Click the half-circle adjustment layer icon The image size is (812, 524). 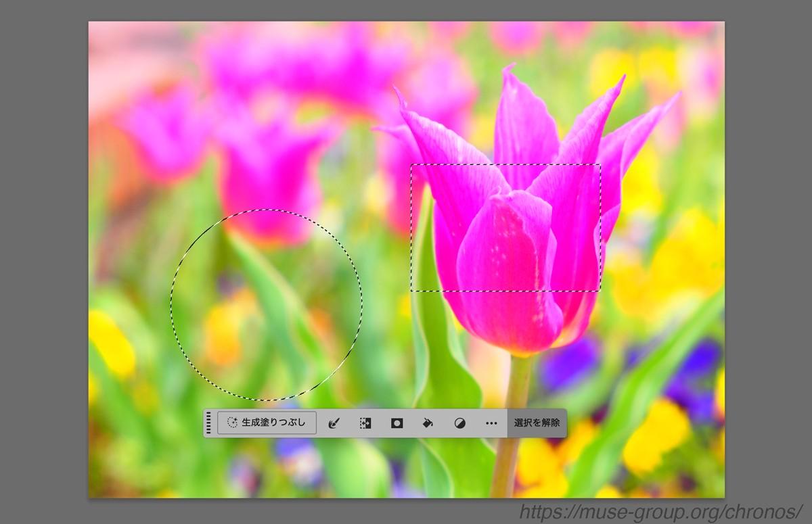tap(460, 423)
